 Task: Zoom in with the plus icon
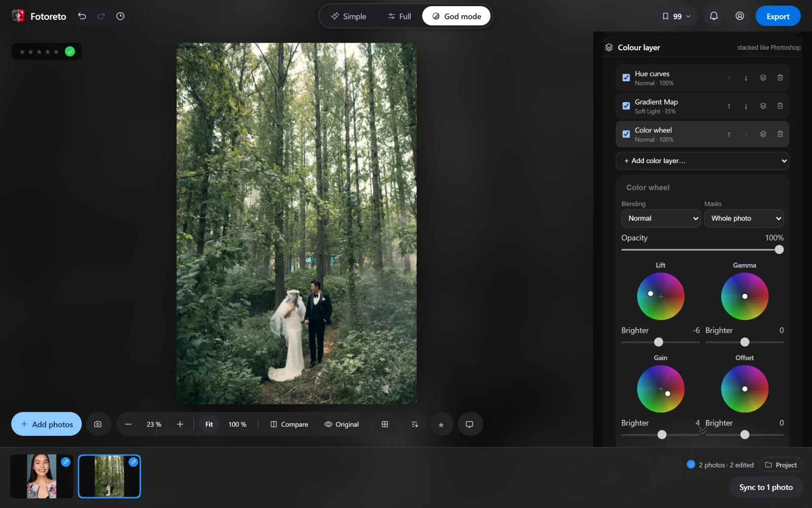180,424
